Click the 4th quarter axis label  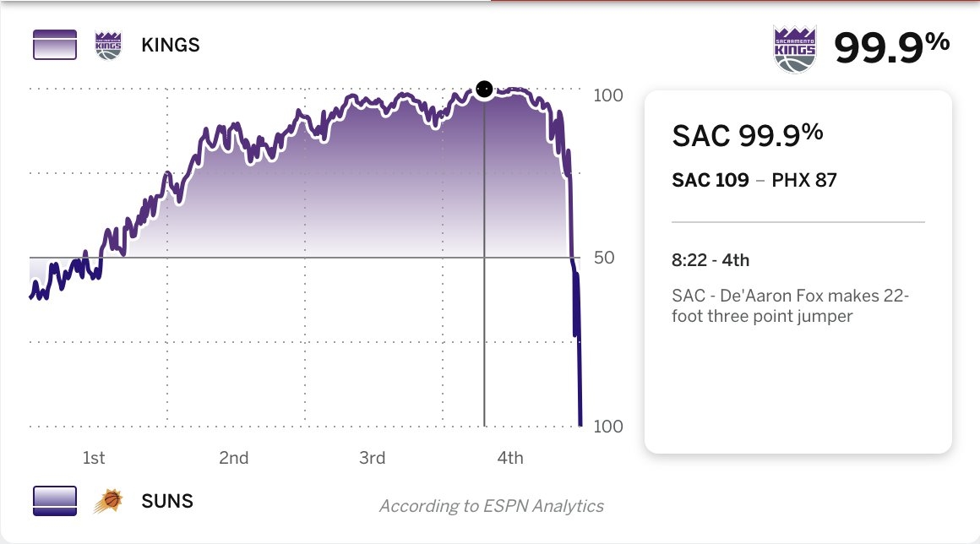tap(510, 458)
